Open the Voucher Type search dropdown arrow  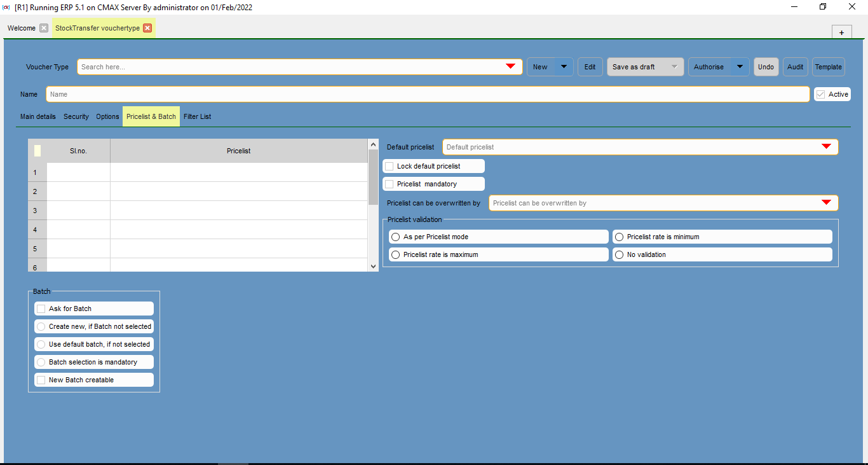(510, 66)
